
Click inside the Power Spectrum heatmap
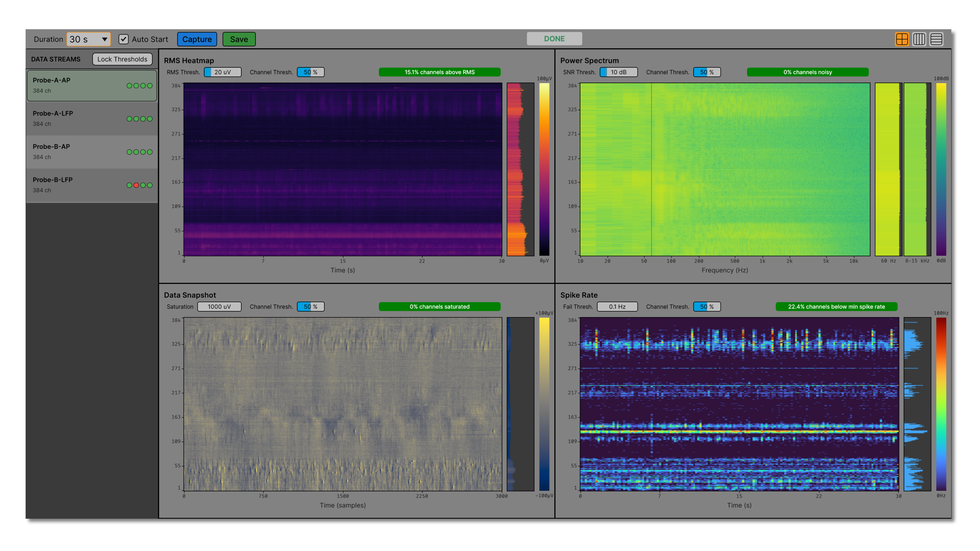[725, 169]
